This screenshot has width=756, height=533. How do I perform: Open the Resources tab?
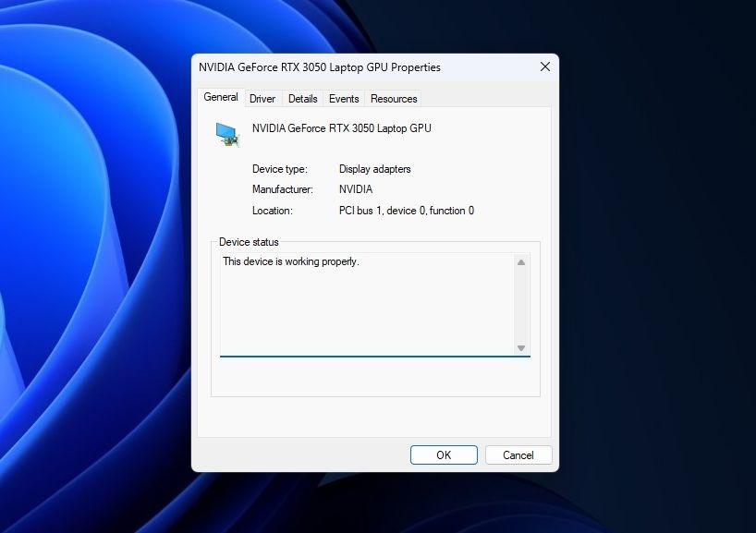pyautogui.click(x=394, y=99)
